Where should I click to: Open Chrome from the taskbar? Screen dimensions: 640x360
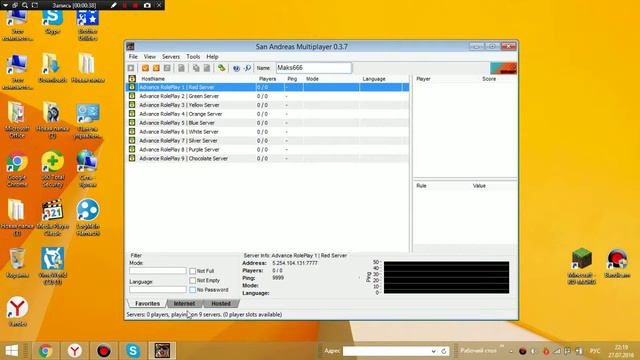click(45, 351)
